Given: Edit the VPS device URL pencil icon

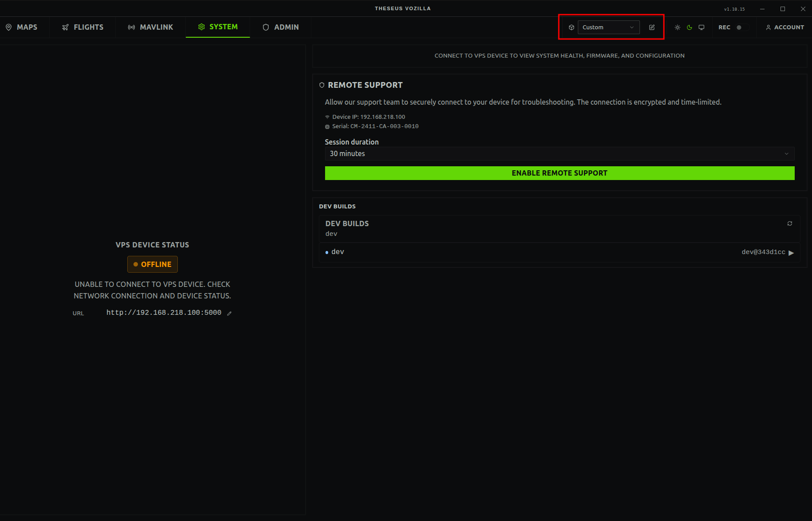Looking at the screenshot, I should (x=229, y=313).
